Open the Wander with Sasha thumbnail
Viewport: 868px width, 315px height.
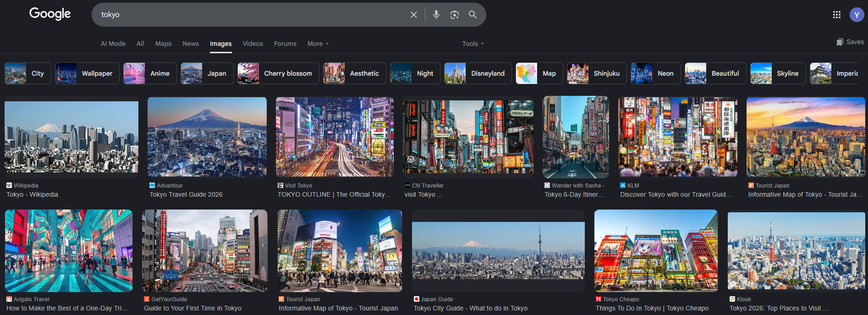576,137
